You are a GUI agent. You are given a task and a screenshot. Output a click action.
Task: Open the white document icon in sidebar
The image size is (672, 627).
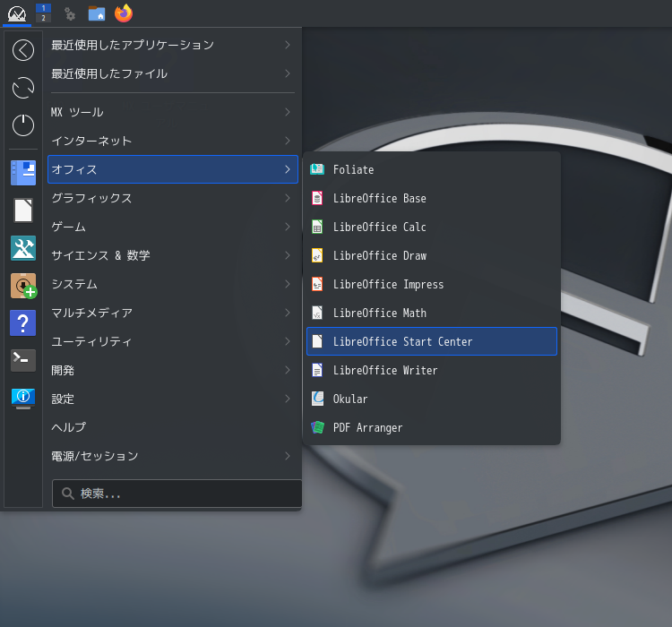pos(23,210)
